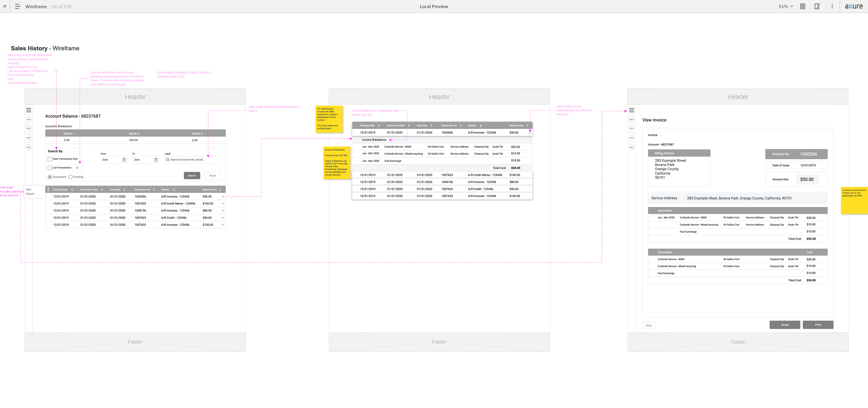The height and width of the screenshot is (408, 868).
Task: Click the To Date input field
Action: click(145, 160)
